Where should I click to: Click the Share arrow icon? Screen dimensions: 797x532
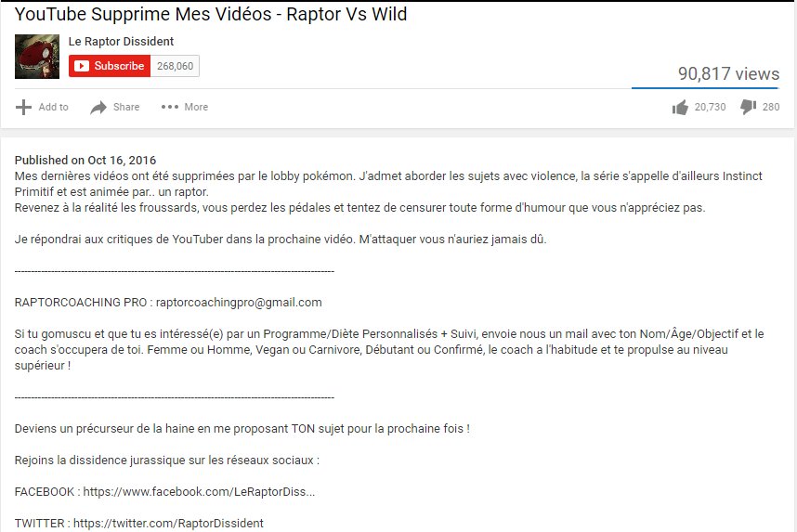coord(98,108)
